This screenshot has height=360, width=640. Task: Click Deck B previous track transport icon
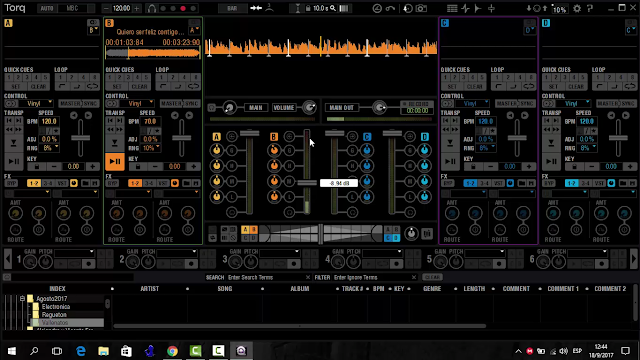(x=111, y=121)
